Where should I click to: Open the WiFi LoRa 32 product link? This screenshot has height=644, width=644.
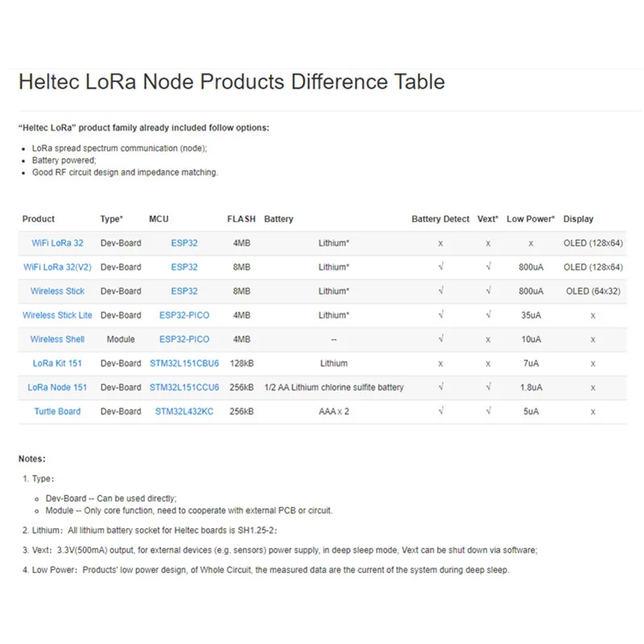coord(57,243)
